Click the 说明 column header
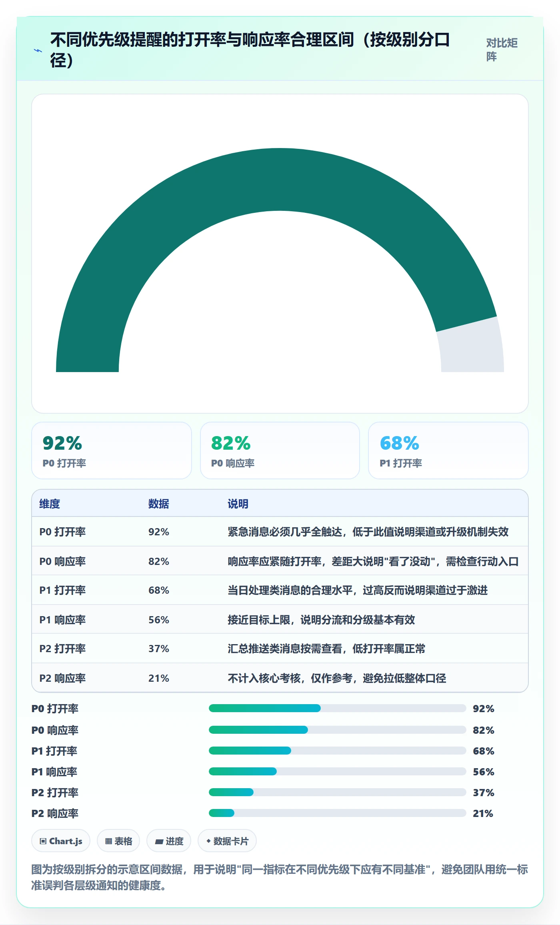Screen dimensions: 560x925 click(x=238, y=504)
